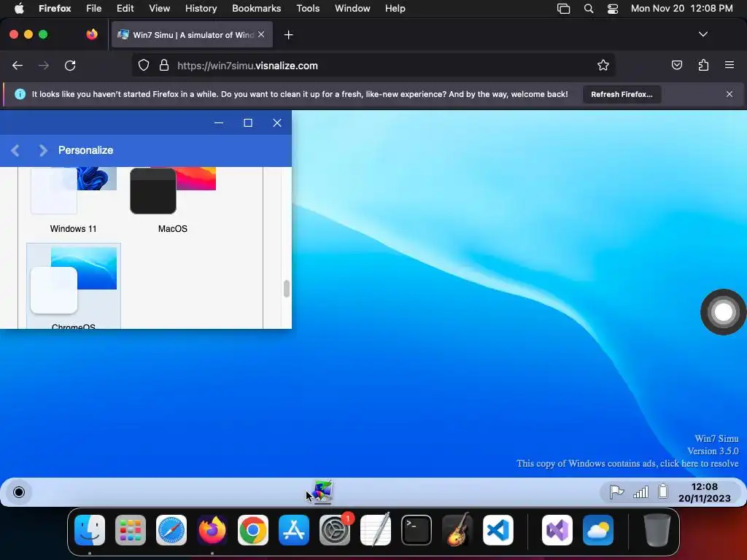
Task: Open Visual Studio Code from the Dock
Action: (x=498, y=530)
